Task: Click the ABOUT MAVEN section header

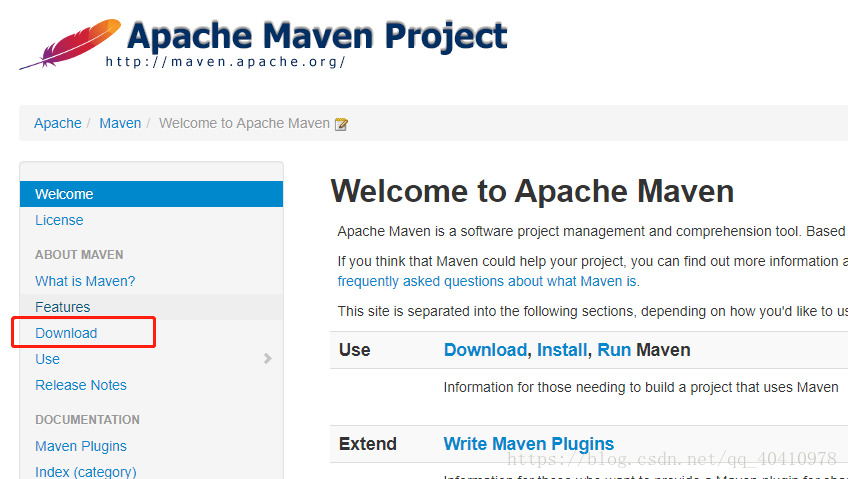Action: pyautogui.click(x=79, y=255)
